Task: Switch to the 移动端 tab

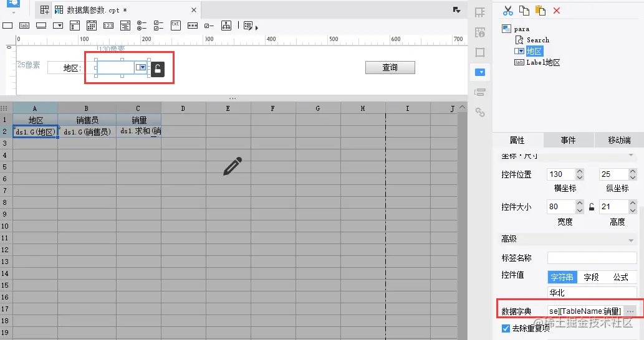Action: pyautogui.click(x=619, y=140)
